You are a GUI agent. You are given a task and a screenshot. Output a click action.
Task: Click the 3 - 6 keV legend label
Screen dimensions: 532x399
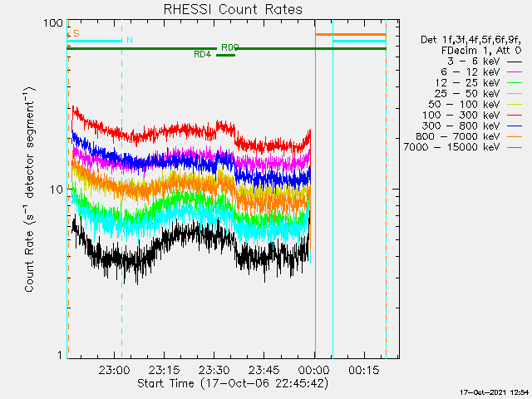pyautogui.click(x=474, y=62)
